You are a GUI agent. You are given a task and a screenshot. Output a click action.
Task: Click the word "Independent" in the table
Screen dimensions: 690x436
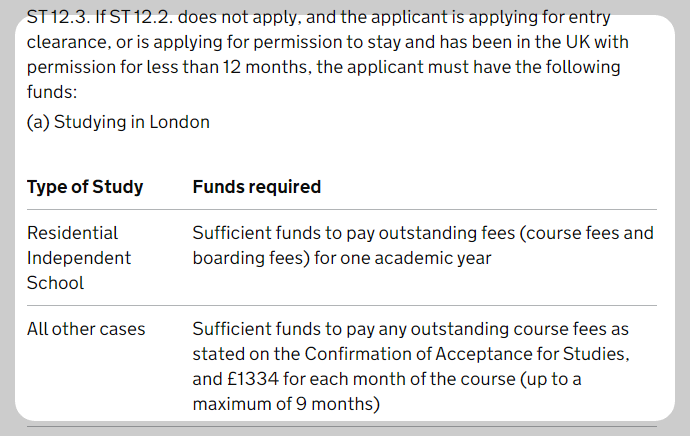79,258
